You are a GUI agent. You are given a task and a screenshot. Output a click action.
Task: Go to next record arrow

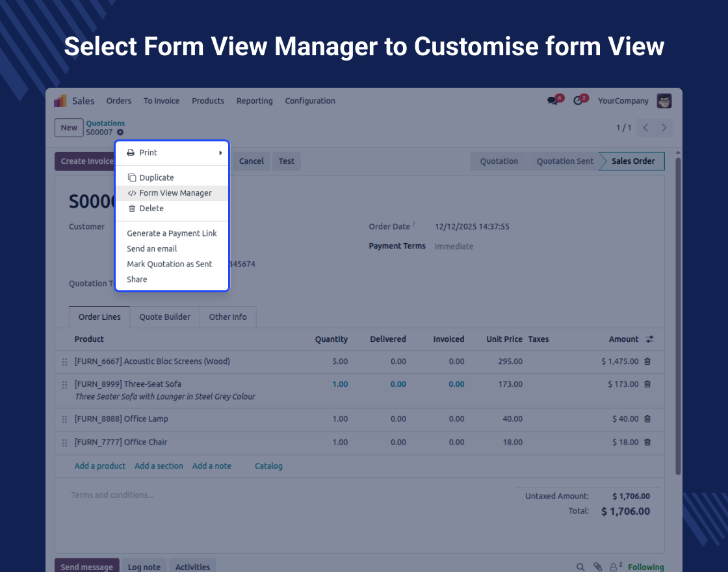pyautogui.click(x=664, y=128)
